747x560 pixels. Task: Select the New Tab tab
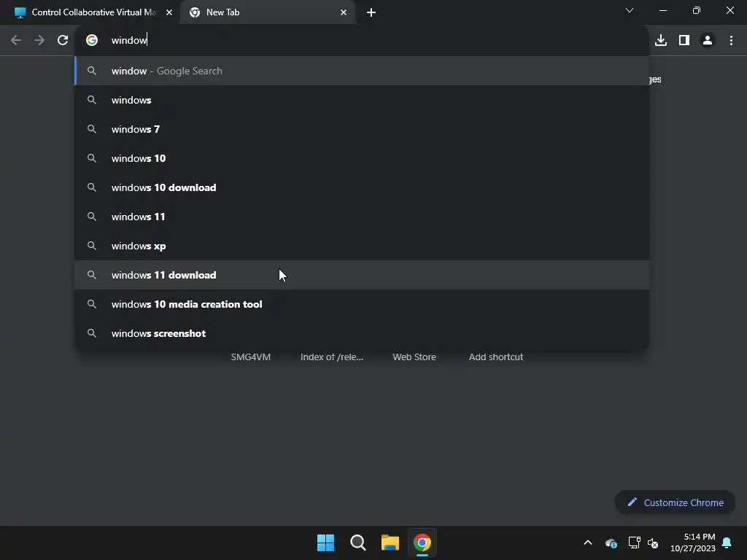(x=267, y=12)
